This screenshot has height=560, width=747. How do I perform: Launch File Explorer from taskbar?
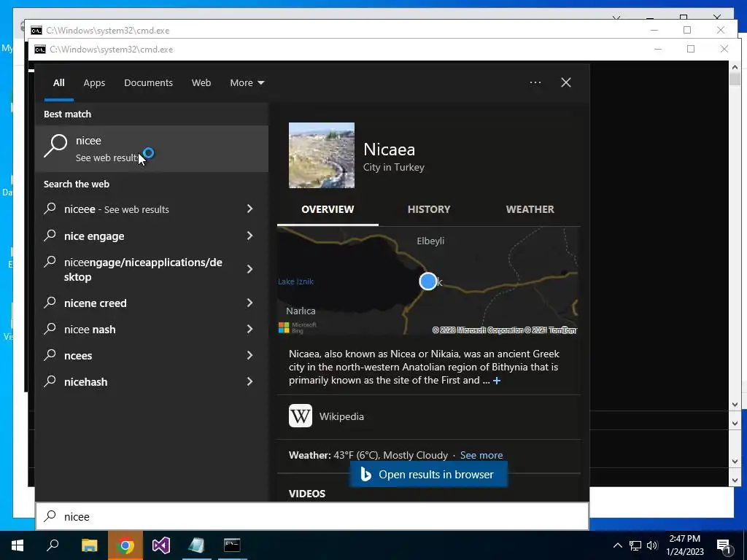pyautogui.click(x=89, y=545)
